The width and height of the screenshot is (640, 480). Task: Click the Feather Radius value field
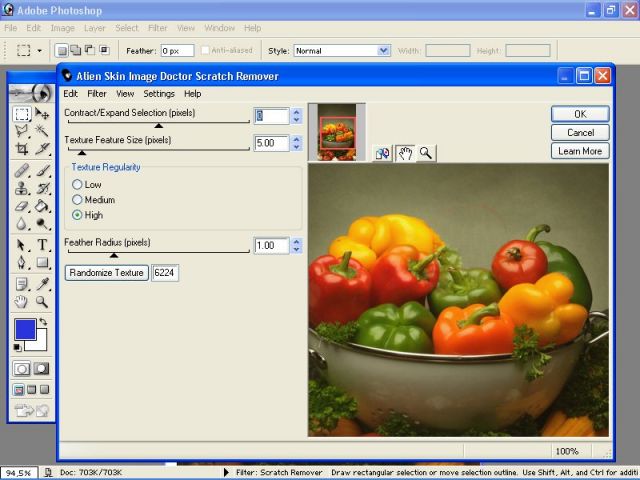click(271, 246)
